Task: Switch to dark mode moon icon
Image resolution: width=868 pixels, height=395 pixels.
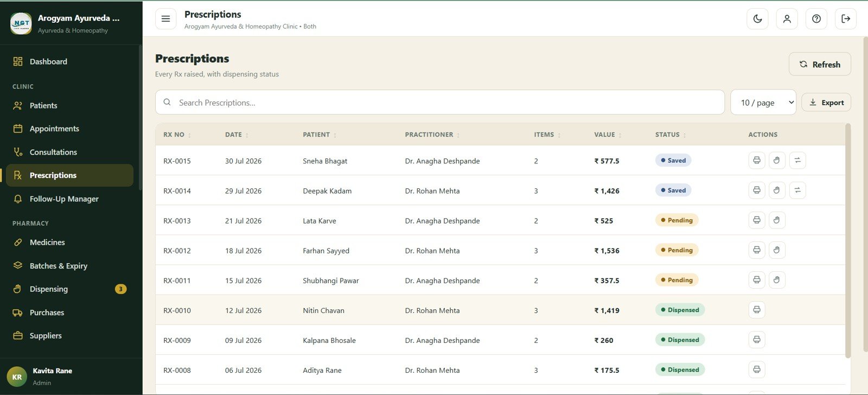Action: tap(757, 18)
